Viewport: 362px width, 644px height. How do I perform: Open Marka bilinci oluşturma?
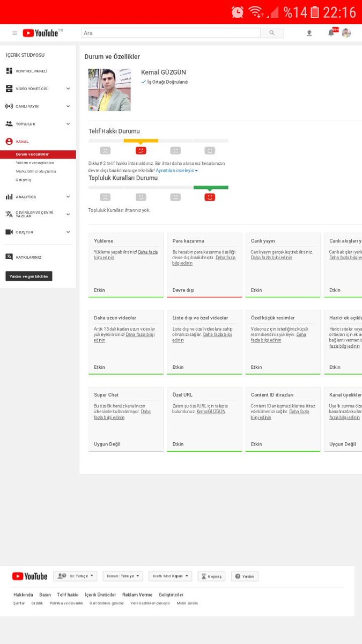pyautogui.click(x=36, y=171)
